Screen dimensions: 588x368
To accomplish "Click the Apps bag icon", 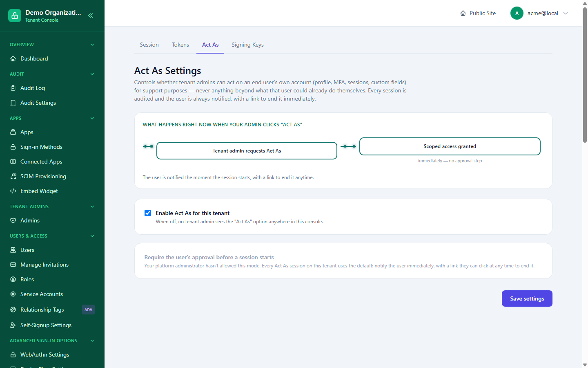I will pyautogui.click(x=13, y=132).
